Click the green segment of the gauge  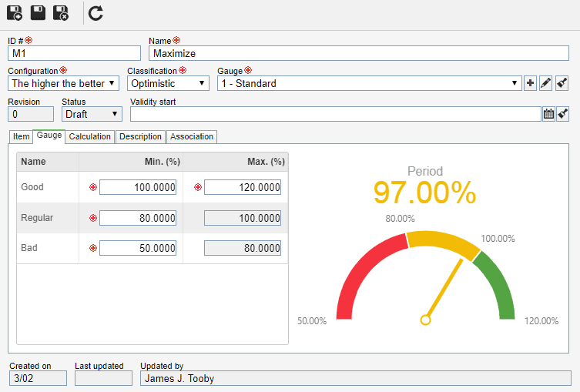[x=496, y=283]
